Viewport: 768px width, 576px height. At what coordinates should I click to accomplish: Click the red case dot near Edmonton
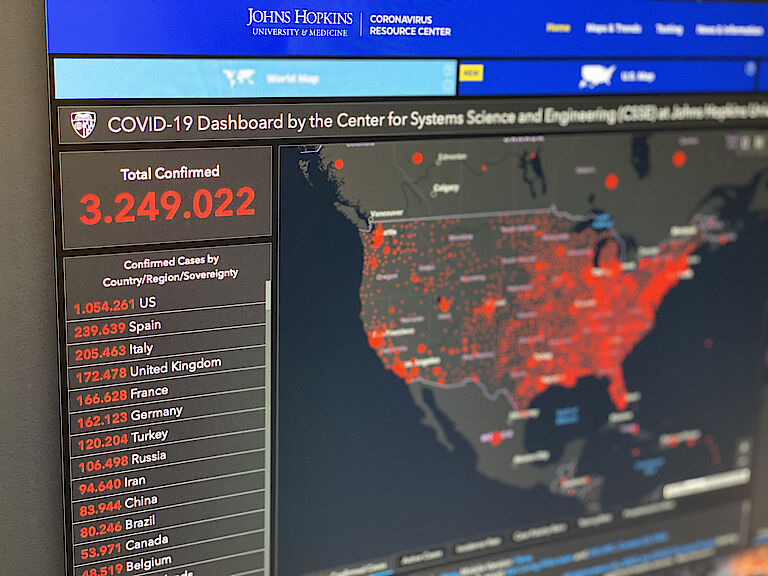tap(417, 158)
